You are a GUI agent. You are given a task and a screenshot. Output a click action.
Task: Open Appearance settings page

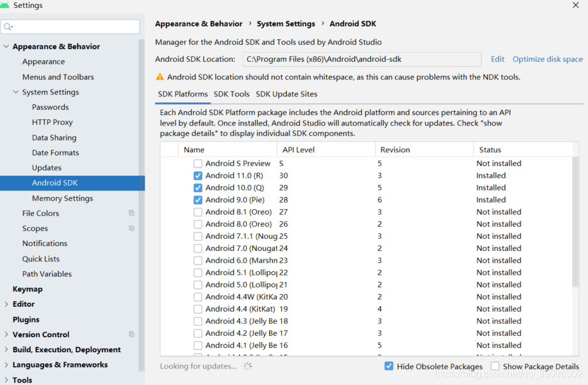click(44, 62)
